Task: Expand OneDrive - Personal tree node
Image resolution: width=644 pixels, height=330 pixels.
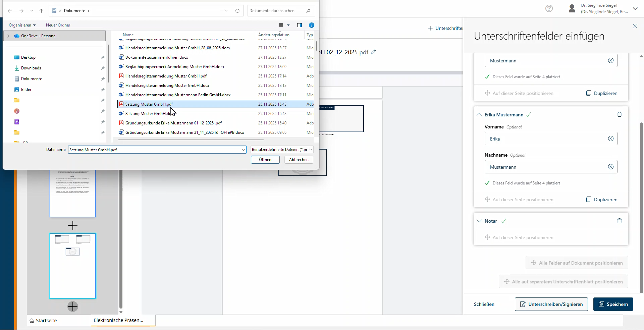Action: [8, 36]
